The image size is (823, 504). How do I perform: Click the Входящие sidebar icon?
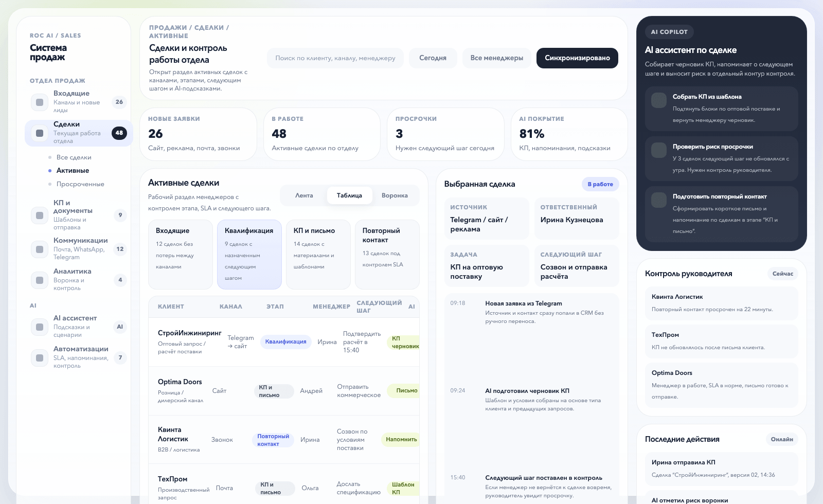pyautogui.click(x=40, y=102)
